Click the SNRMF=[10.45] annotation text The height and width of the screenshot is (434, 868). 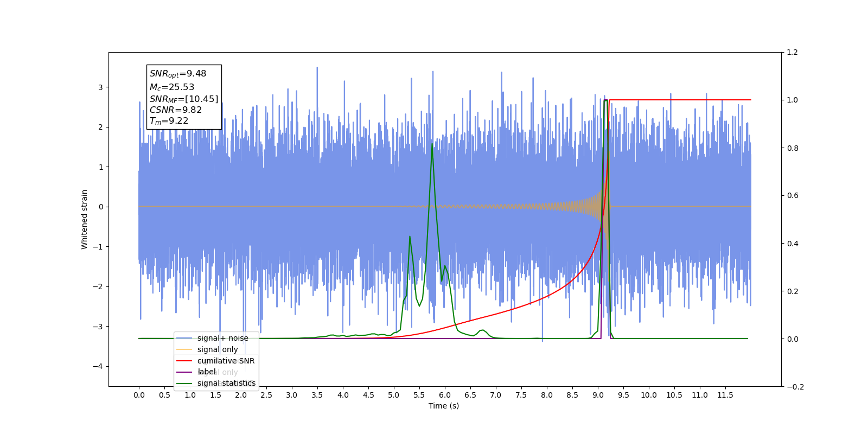(x=184, y=99)
